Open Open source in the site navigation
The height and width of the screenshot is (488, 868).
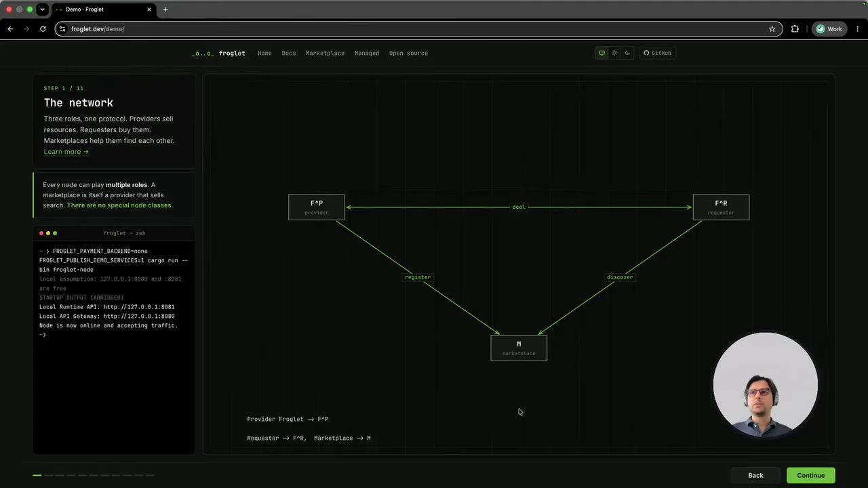(408, 53)
